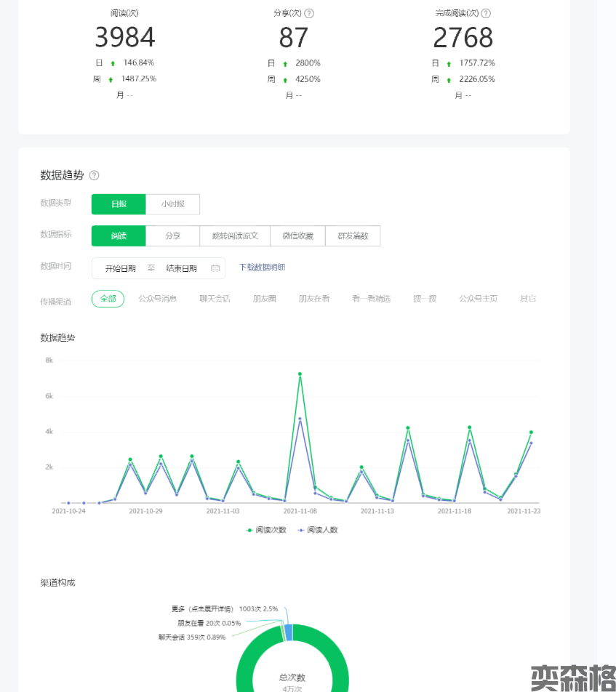Click the peak data point on 2021-11-08
Image resolution: width=616 pixels, height=692 pixels.
300,374
